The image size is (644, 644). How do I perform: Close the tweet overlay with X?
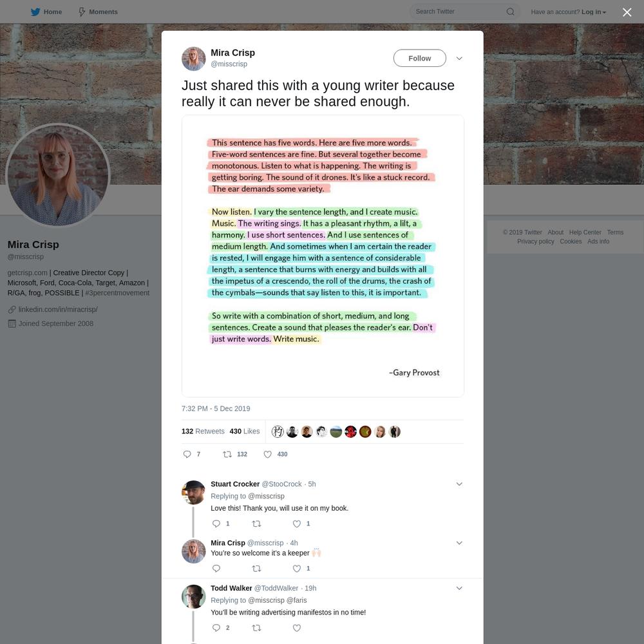click(x=627, y=12)
